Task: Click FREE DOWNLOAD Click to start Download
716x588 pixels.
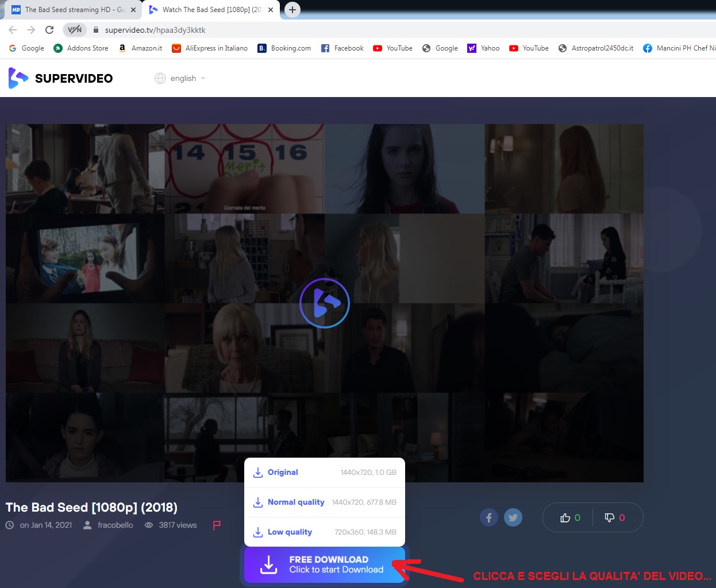Action: pos(325,564)
